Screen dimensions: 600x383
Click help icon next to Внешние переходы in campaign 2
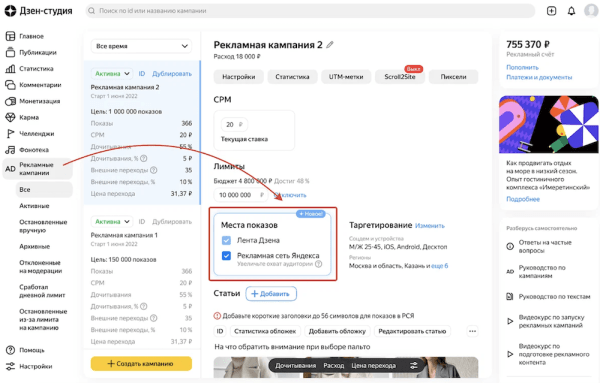153,170
